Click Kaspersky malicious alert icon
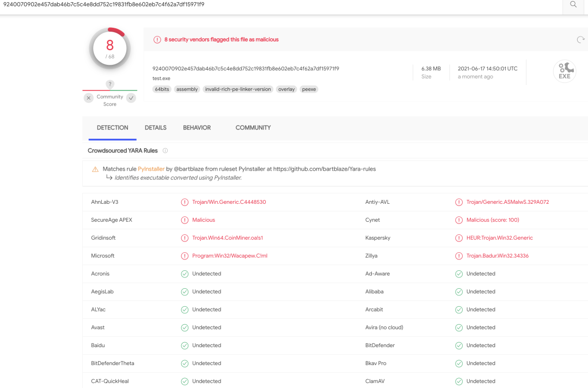The height and width of the screenshot is (388, 588). pyautogui.click(x=458, y=238)
